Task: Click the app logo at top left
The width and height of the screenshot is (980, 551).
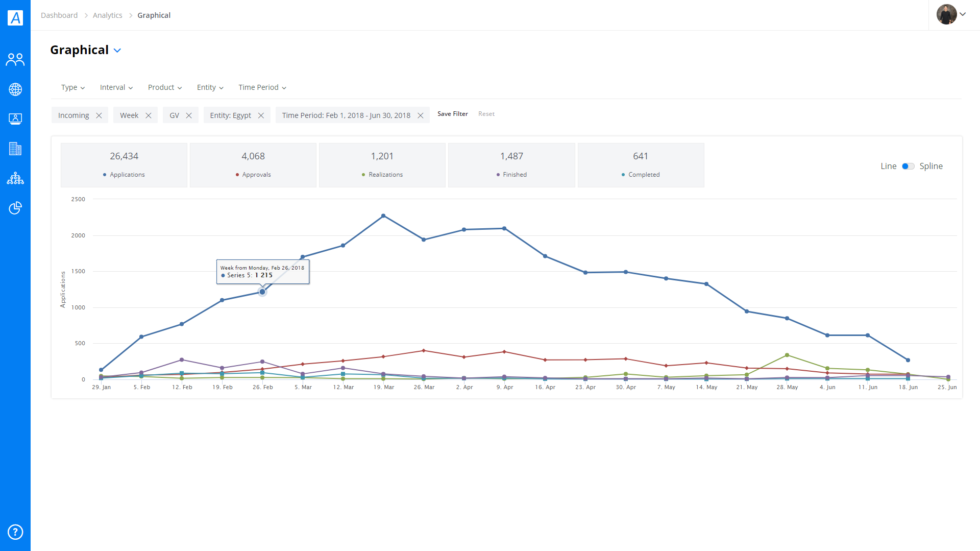Action: (15, 18)
